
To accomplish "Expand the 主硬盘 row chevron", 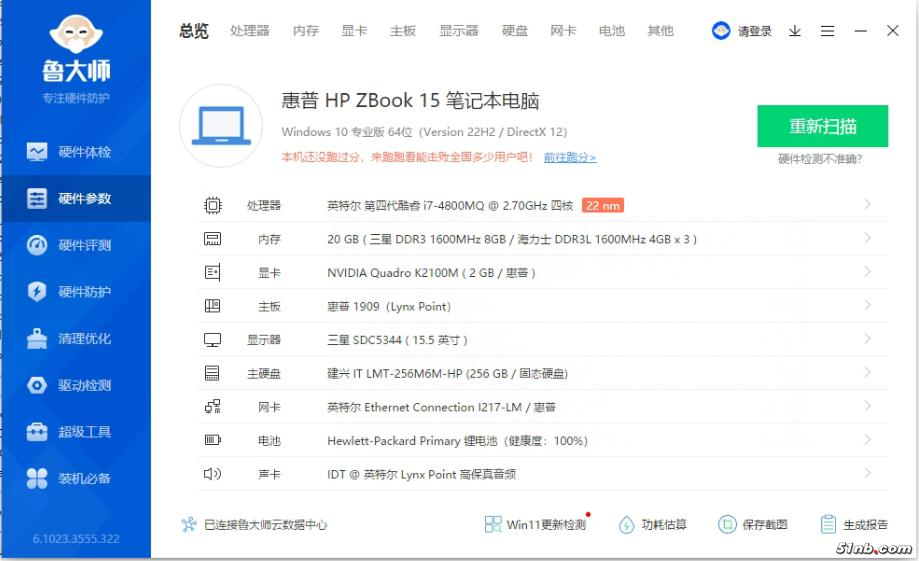I will (867, 373).
